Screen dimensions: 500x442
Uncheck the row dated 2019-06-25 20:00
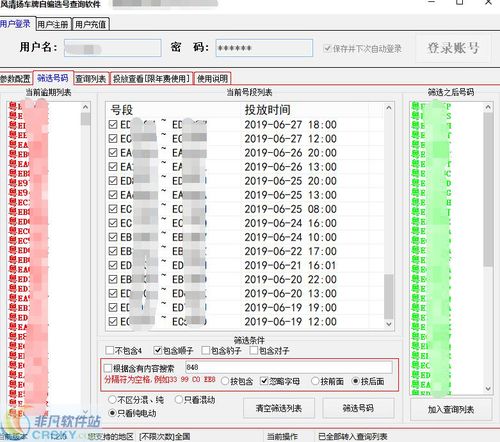pos(113,181)
